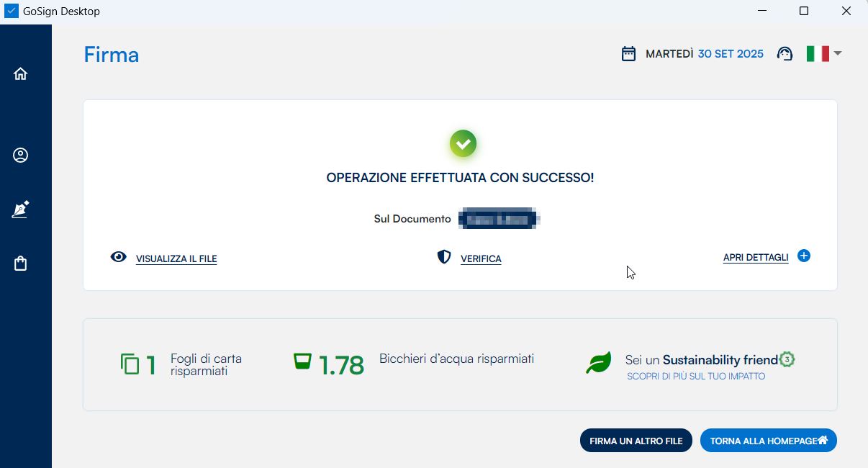
Task: Click the Sustainability friend level badge
Action: click(x=787, y=359)
